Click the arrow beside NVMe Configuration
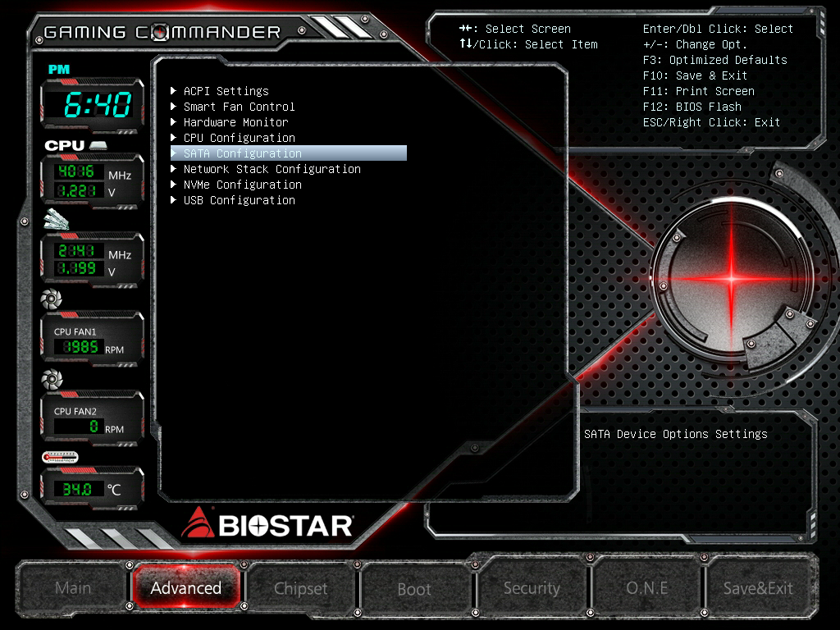This screenshot has height=630, width=840. [x=174, y=184]
